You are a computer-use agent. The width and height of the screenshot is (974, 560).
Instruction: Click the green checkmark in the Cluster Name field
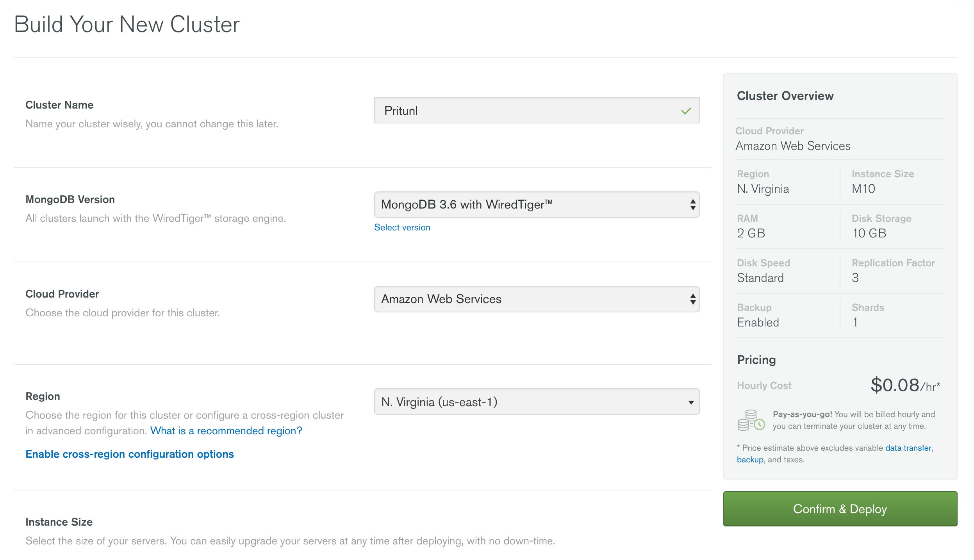(x=686, y=111)
